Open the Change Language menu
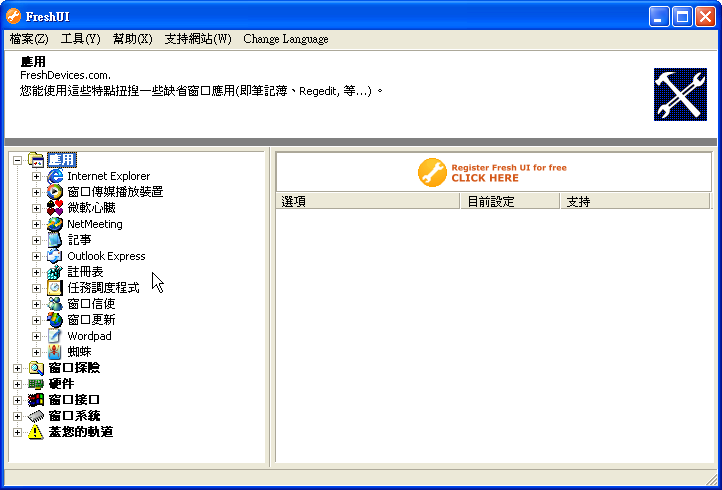The width and height of the screenshot is (722, 490). 285,39
